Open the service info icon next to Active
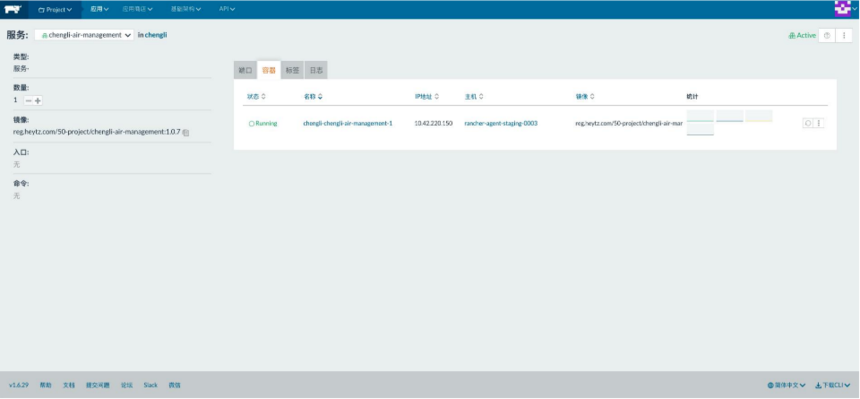Screen dimensions: 860x399 click(x=827, y=35)
